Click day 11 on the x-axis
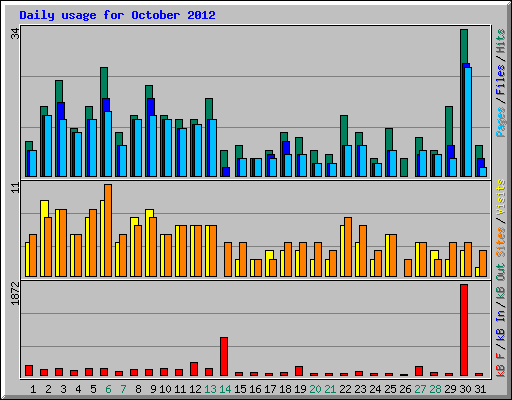Image resolution: width=512 pixels, height=400 pixels. tap(180, 389)
